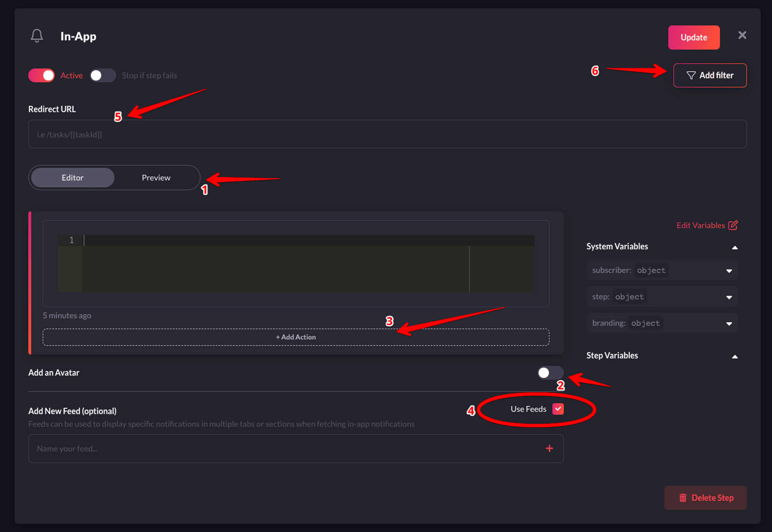Viewport: 772px width, 532px height.
Task: Toggle the Active switch off
Action: point(42,75)
